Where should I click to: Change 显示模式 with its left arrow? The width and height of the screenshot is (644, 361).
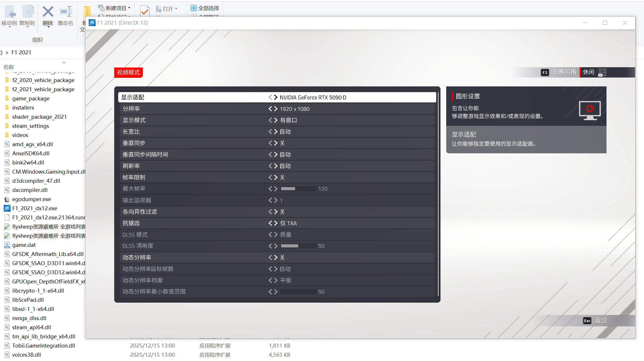point(270,120)
